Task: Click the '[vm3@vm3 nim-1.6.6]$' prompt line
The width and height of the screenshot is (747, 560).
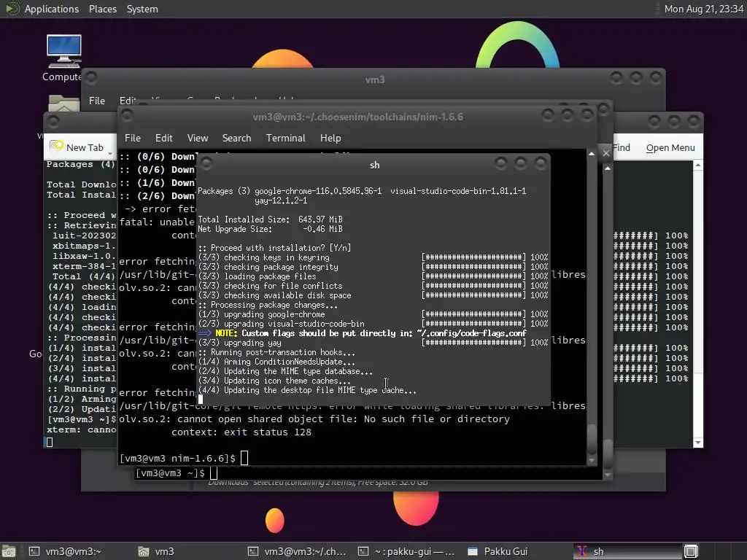Action: 177,459
